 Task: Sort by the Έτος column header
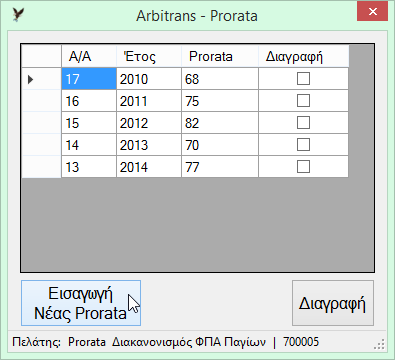click(149, 56)
